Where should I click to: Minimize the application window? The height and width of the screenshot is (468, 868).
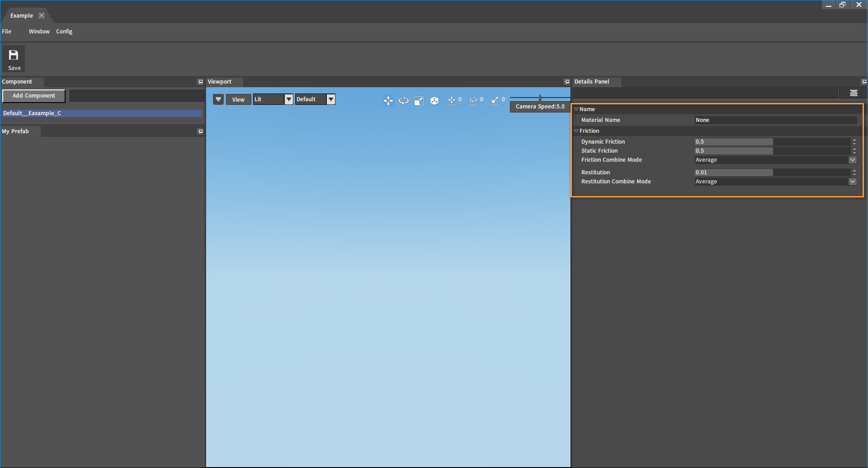(829, 5)
